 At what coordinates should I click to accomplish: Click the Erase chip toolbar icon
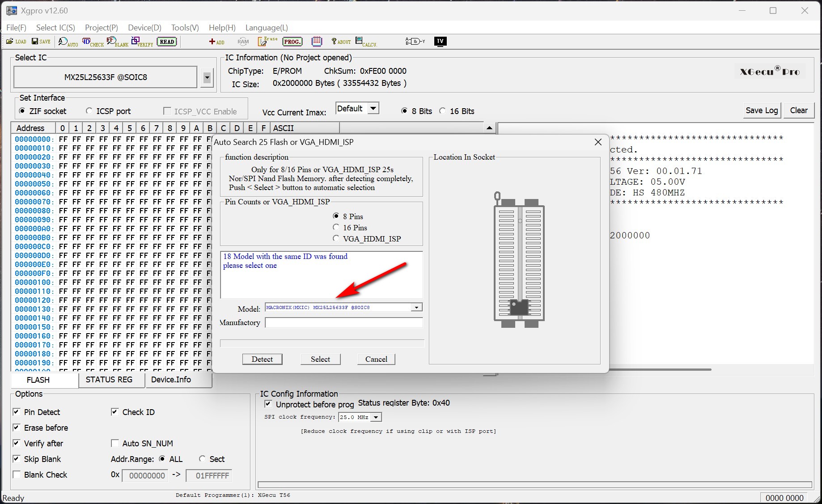coord(267,42)
